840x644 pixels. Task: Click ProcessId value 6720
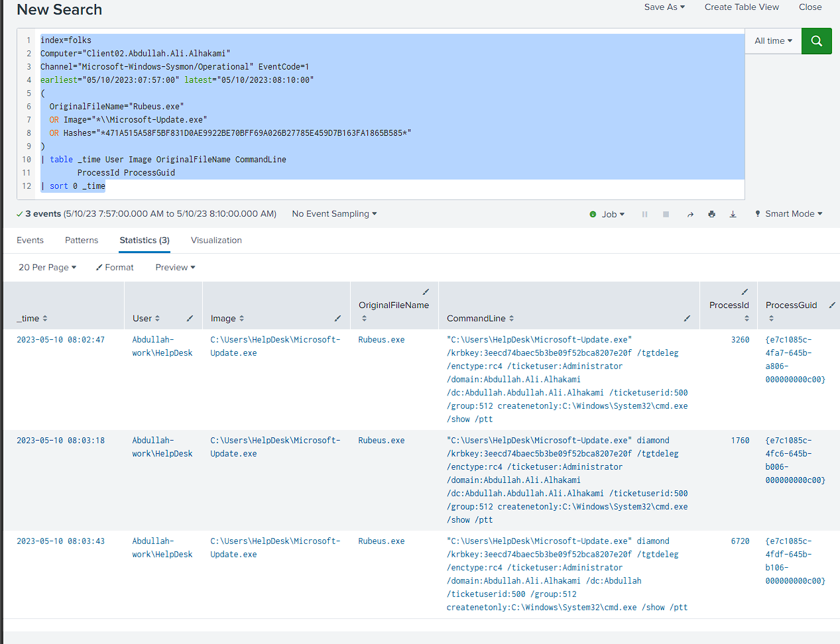coord(740,541)
